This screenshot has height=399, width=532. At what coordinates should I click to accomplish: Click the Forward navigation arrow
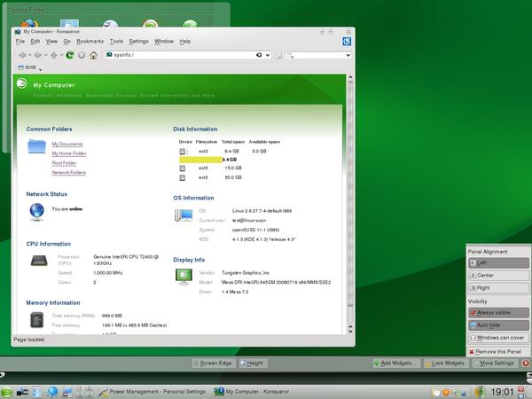tap(38, 55)
